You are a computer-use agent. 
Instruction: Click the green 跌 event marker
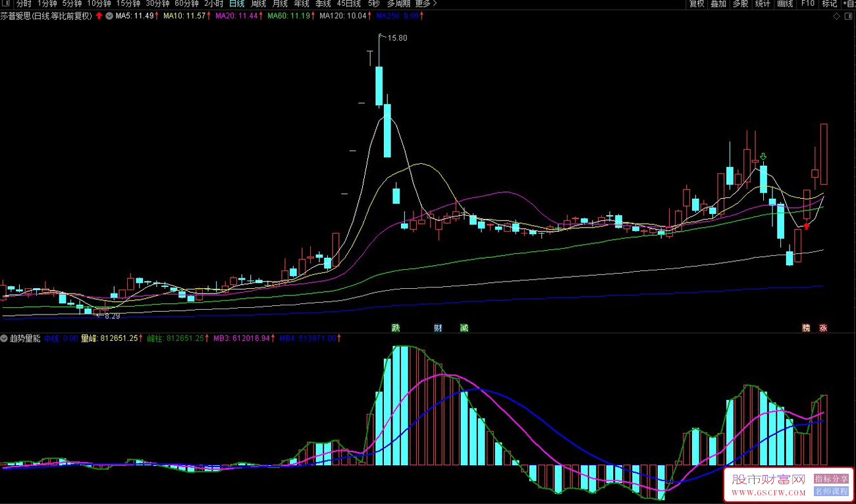[x=396, y=328]
